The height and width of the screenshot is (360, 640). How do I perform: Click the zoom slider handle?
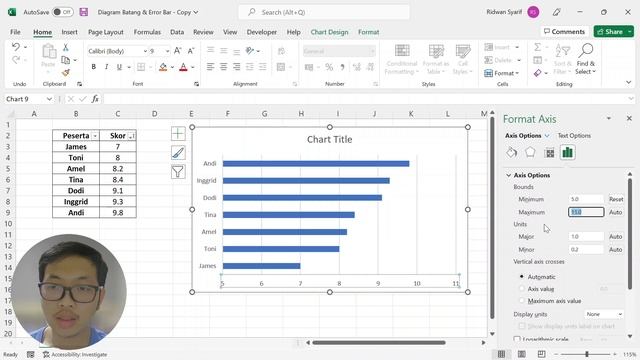(587, 354)
